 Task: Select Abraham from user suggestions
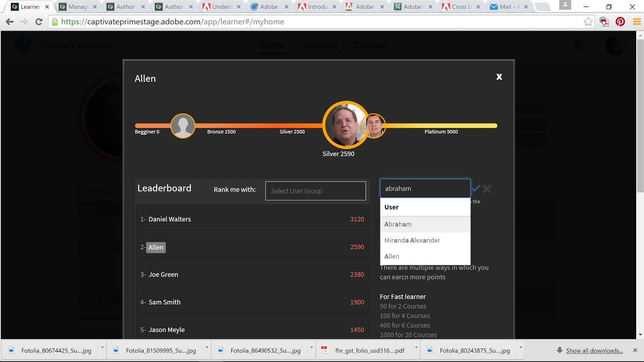point(398,224)
